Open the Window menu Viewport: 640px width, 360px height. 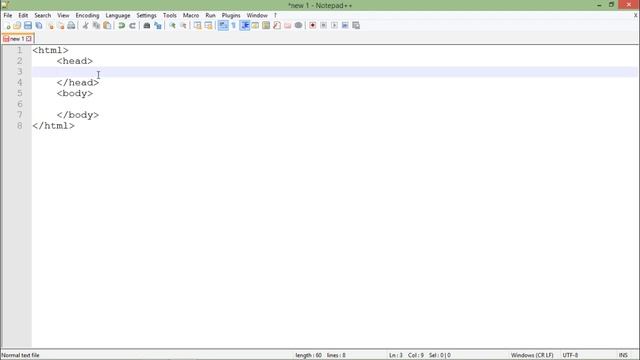click(257, 16)
